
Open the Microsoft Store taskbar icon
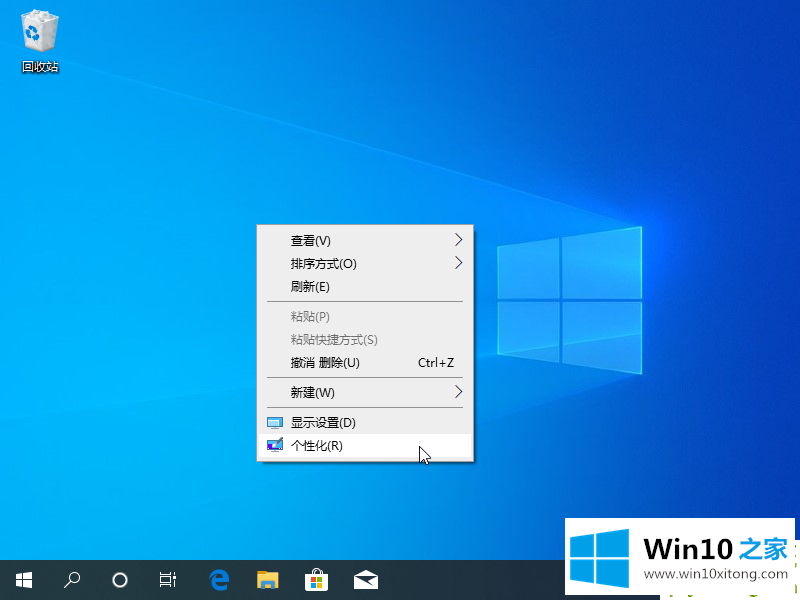pyautogui.click(x=317, y=579)
